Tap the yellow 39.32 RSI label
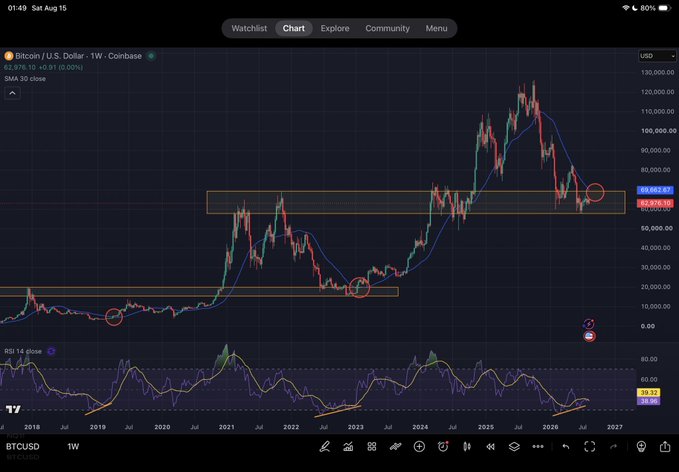This screenshot has height=472, width=679. [x=649, y=392]
